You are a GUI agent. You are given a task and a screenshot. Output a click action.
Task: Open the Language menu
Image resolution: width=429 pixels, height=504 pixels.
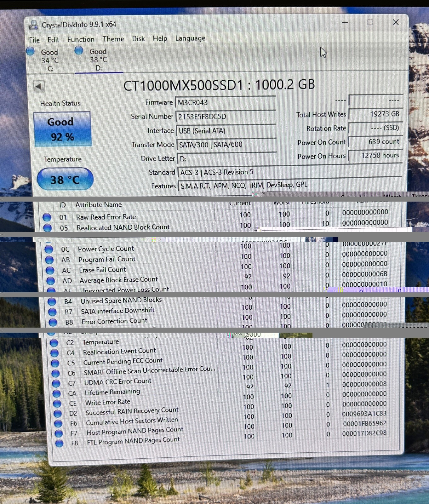click(x=190, y=38)
